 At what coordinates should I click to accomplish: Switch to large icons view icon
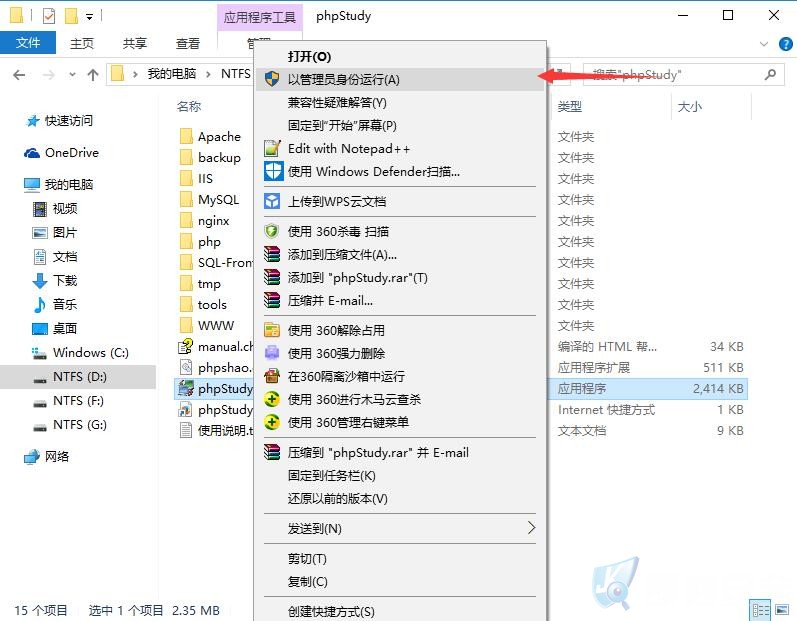782,610
